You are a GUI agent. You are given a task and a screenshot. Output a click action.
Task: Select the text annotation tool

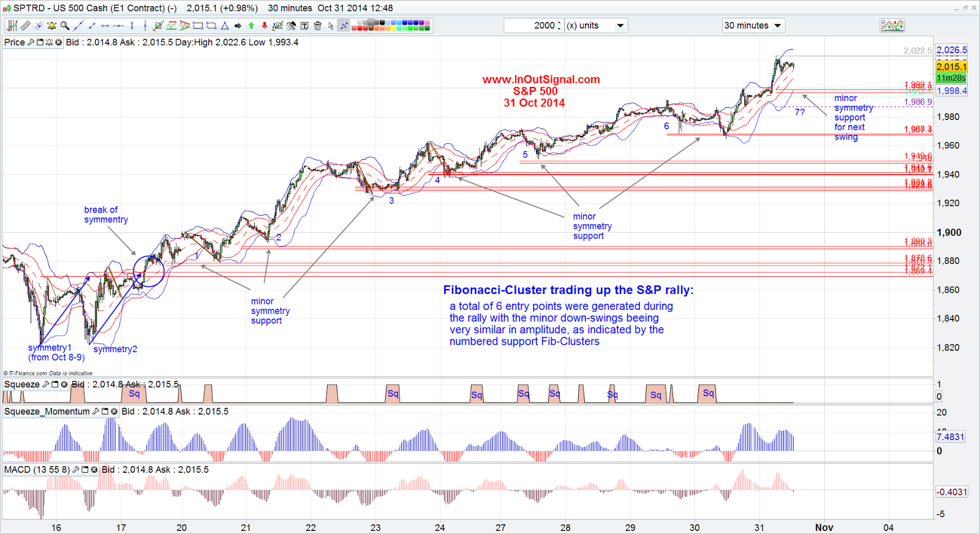tap(304, 26)
